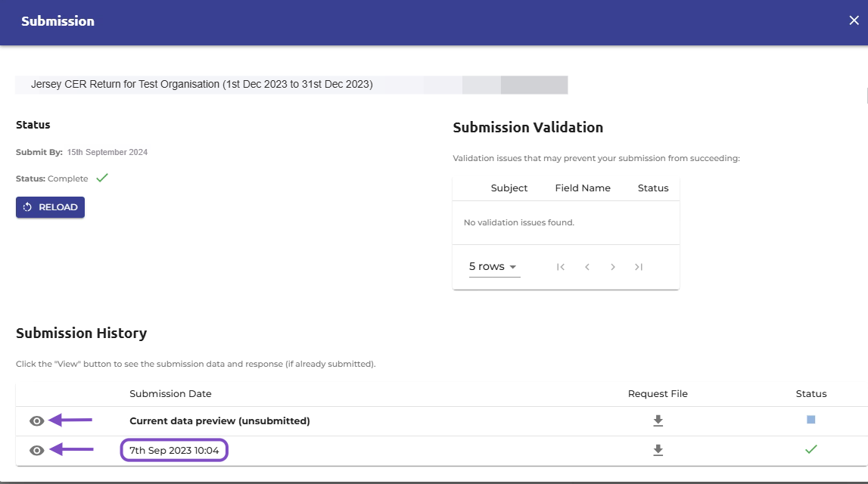Click the Jersey CER Return title field
Screen dimensions: 868x484
(x=292, y=85)
